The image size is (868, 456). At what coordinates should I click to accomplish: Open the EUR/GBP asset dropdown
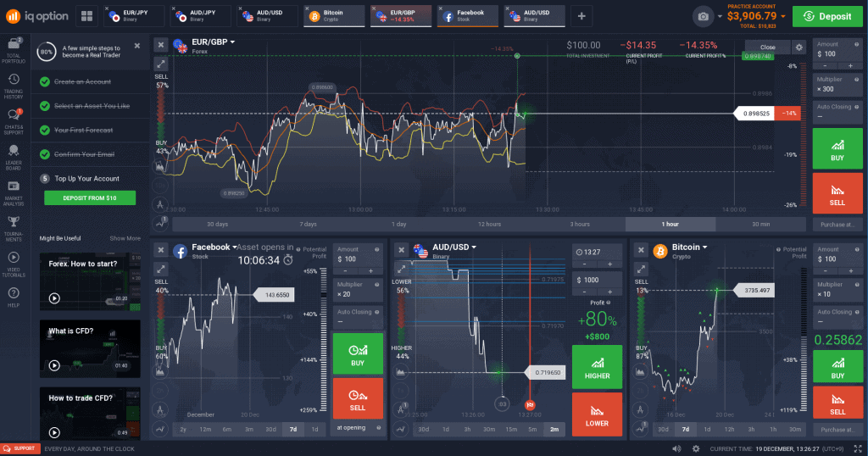coord(213,42)
